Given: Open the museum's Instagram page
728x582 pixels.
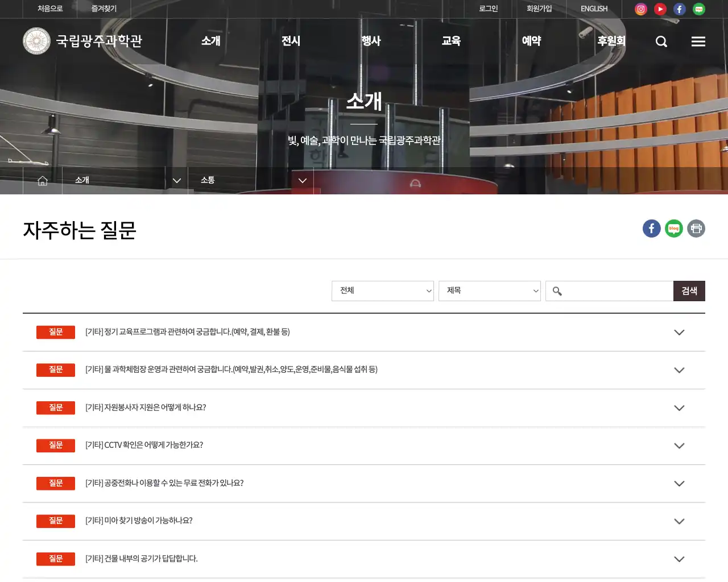Looking at the screenshot, I should click(640, 9).
